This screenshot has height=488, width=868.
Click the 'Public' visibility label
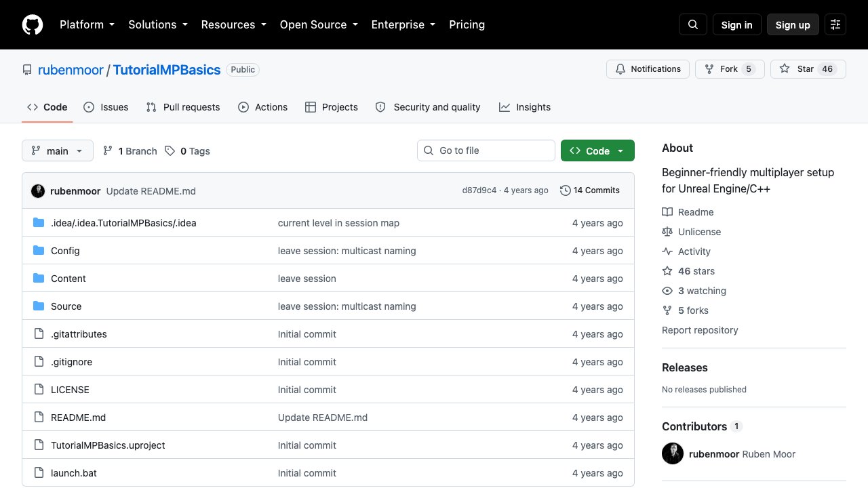point(243,70)
